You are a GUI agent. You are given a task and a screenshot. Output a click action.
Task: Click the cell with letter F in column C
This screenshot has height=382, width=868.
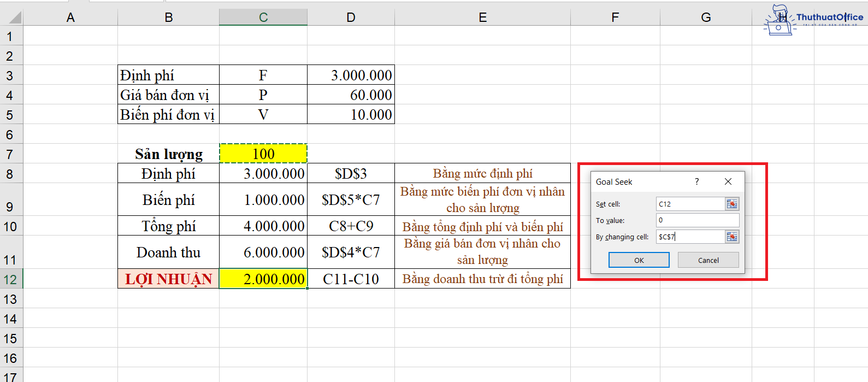263,75
